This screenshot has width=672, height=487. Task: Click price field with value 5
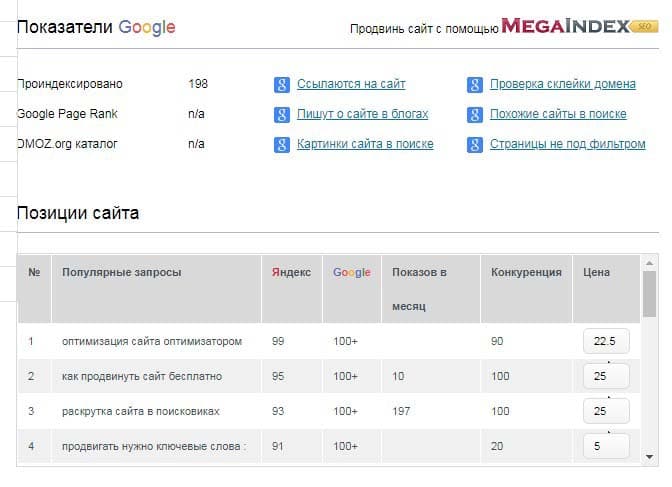(605, 447)
